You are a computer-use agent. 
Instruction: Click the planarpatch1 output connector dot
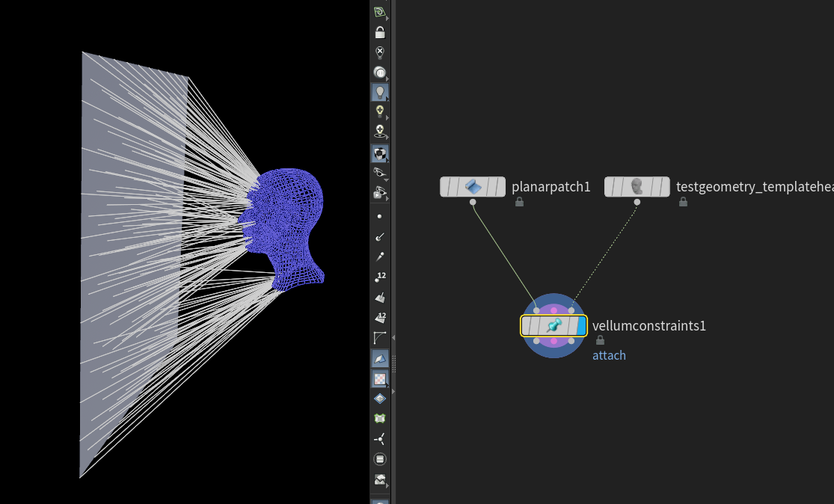tap(473, 202)
